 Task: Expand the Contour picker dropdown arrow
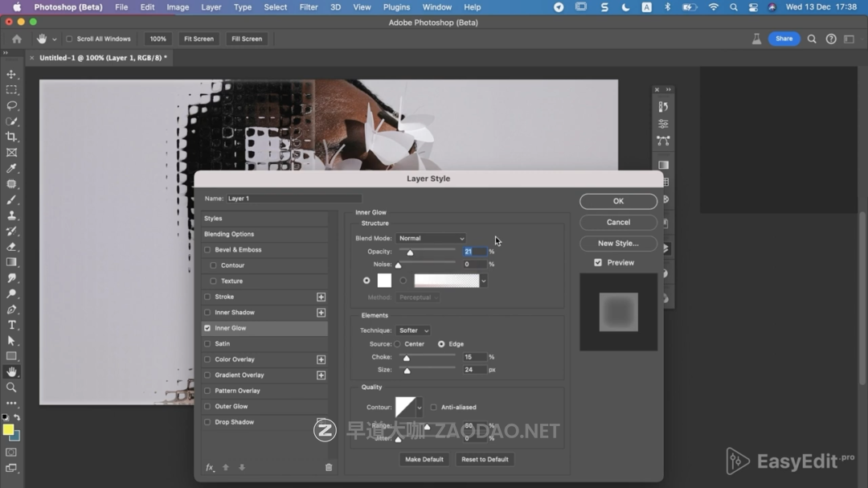(x=420, y=408)
